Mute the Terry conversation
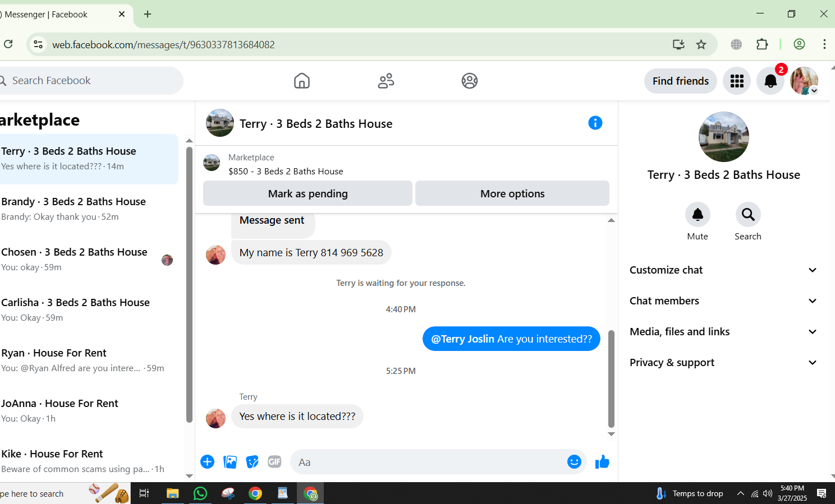 tap(698, 215)
